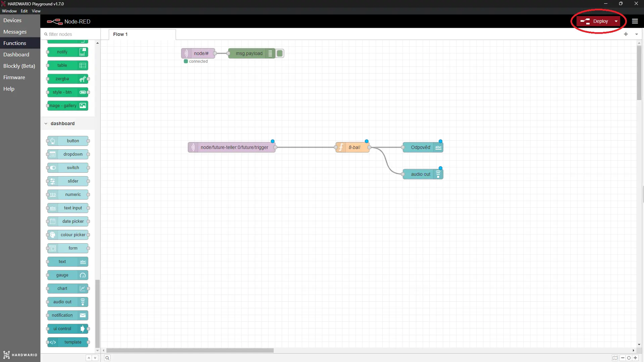Select the audio out palette node
This screenshot has height=362, width=644.
pos(67,302)
